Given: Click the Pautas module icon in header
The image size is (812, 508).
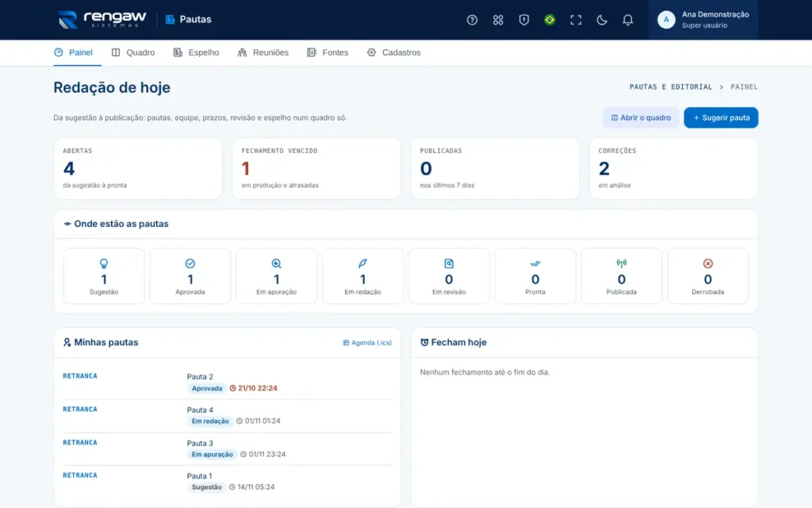Looking at the screenshot, I should click(x=170, y=20).
